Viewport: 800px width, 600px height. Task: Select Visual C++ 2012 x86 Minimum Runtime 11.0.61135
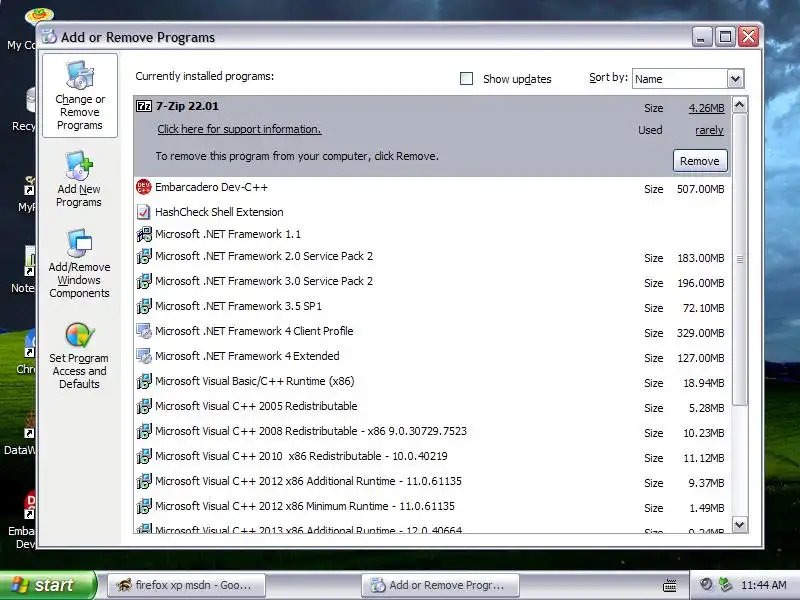click(433, 507)
